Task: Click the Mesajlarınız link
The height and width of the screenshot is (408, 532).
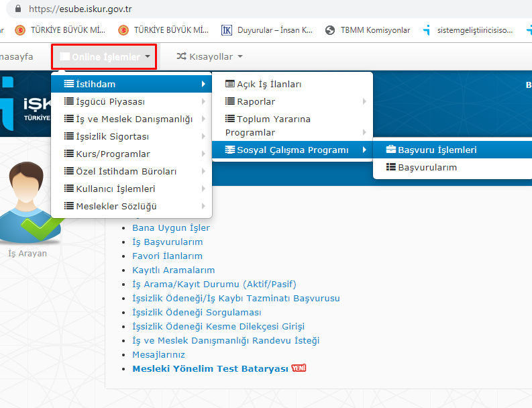Action: tap(158, 355)
